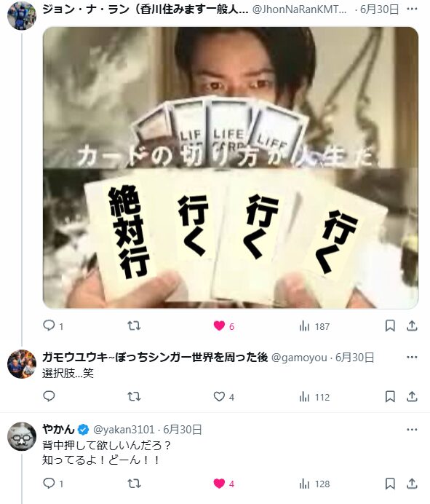Bookmark the ガモウユウキ tweet

pyautogui.click(x=390, y=397)
